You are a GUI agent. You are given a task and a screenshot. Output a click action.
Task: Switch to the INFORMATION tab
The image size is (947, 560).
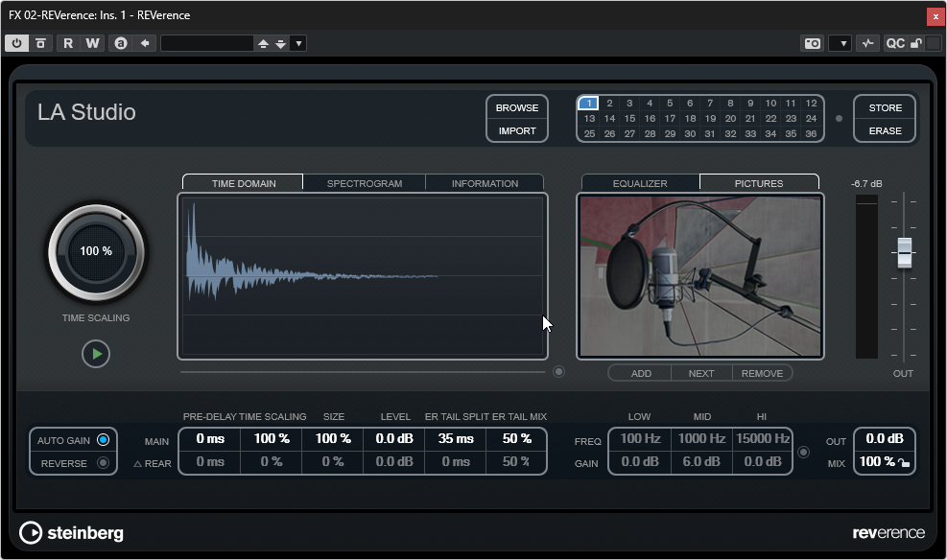tap(485, 183)
